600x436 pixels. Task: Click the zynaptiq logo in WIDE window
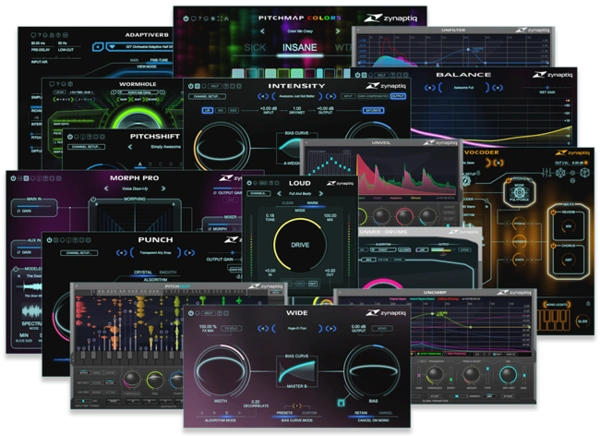386,313
